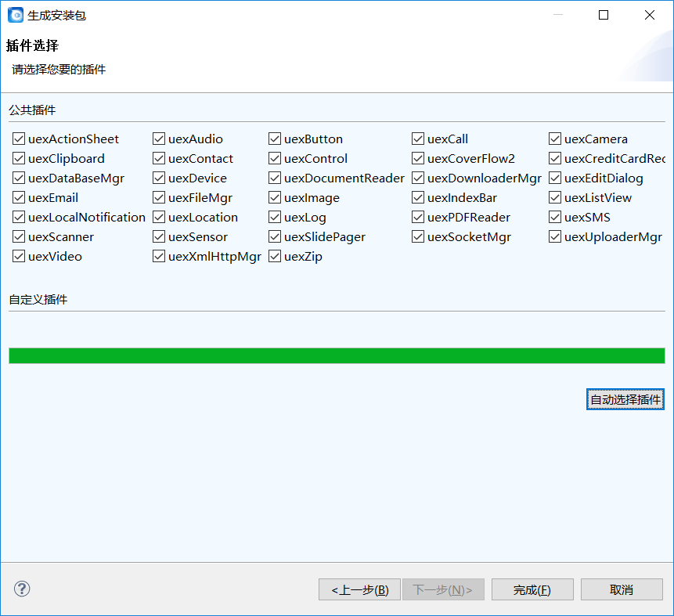Maximize the 生成安装包 window
Image resolution: width=674 pixels, height=616 pixels.
tap(604, 15)
